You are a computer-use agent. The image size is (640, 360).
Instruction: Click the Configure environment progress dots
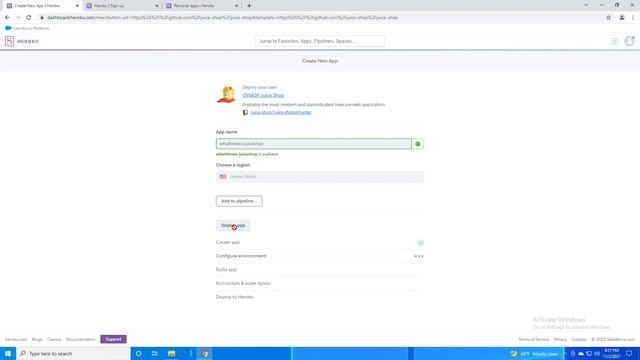(x=419, y=256)
